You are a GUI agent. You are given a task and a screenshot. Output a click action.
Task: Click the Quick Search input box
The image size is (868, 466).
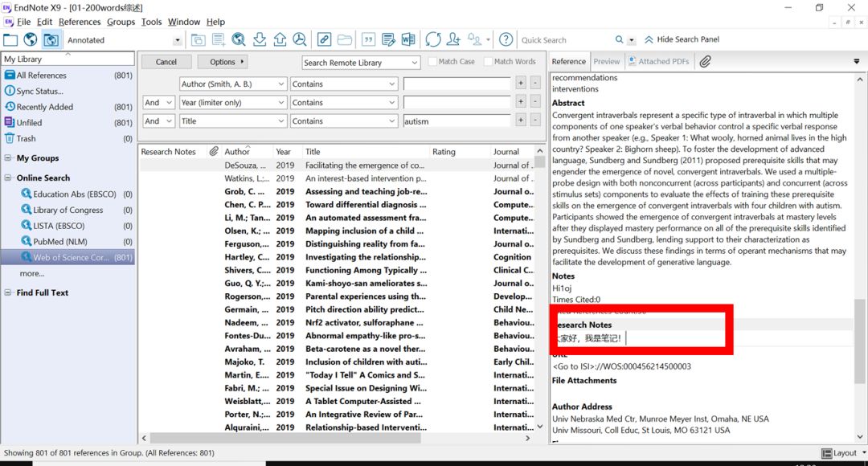(566, 40)
